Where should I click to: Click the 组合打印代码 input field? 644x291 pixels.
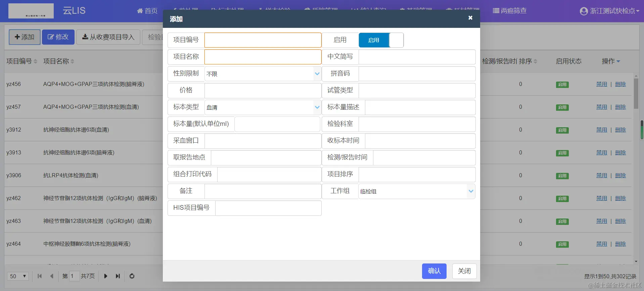tap(269, 174)
